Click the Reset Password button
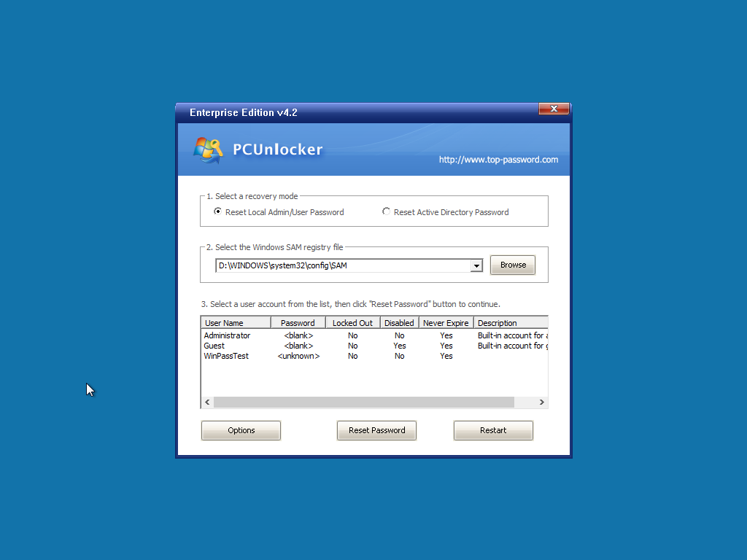747x560 pixels. pos(376,430)
